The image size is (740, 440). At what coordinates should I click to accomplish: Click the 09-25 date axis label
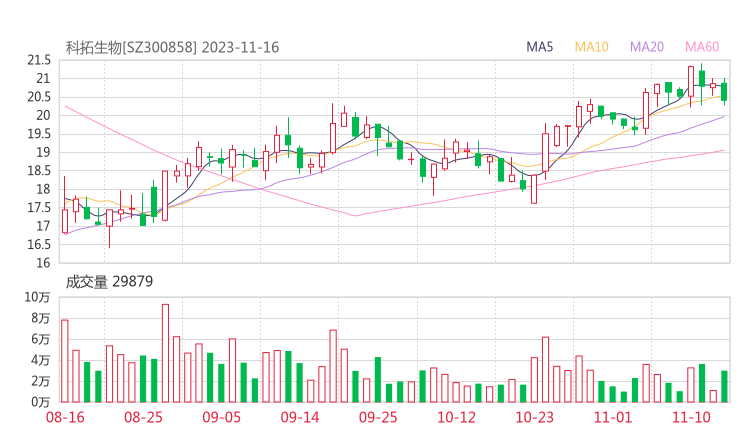click(378, 417)
